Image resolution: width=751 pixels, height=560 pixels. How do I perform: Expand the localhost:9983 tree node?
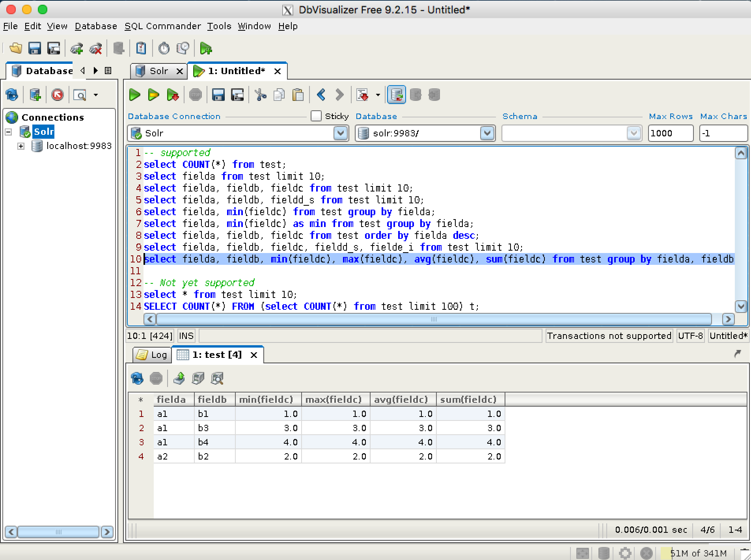pyautogui.click(x=21, y=146)
